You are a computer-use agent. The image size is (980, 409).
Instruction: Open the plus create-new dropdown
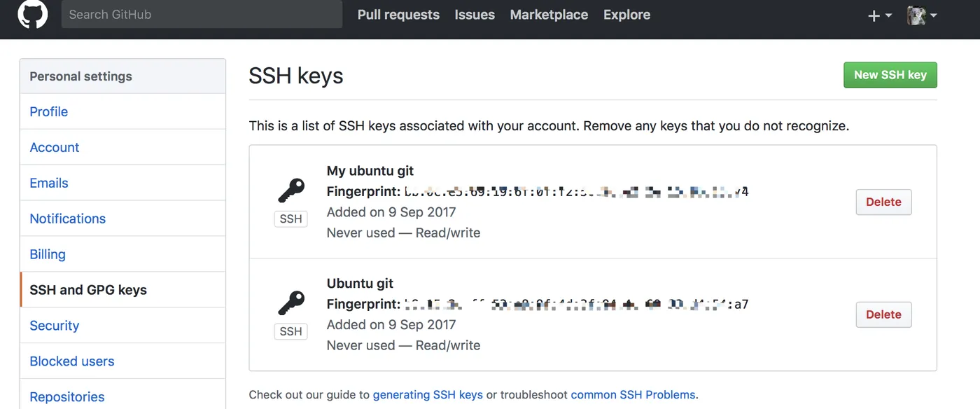[x=880, y=15]
